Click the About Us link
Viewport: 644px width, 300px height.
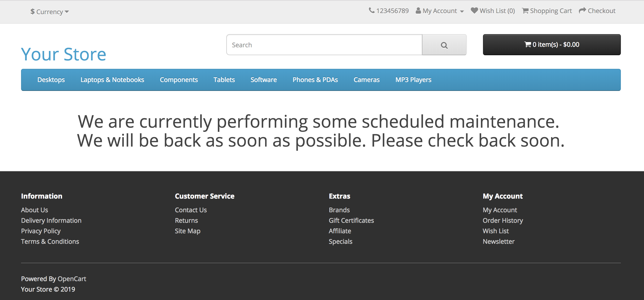click(34, 210)
